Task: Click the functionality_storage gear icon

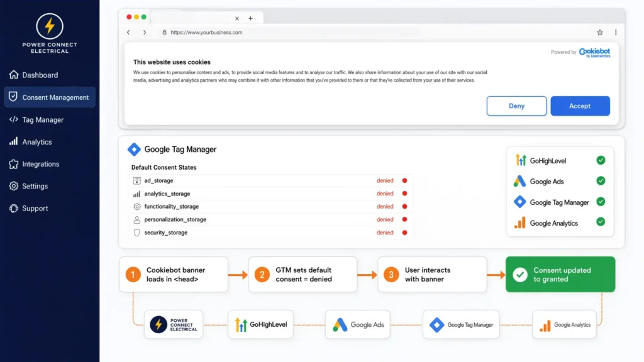Action: pyautogui.click(x=136, y=206)
